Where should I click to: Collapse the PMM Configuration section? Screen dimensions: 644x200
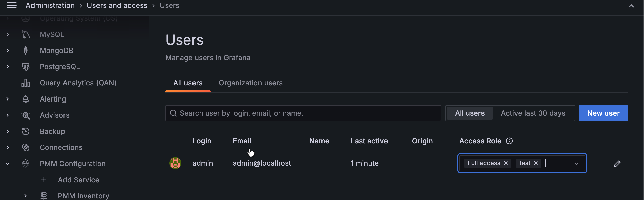pos(8,164)
